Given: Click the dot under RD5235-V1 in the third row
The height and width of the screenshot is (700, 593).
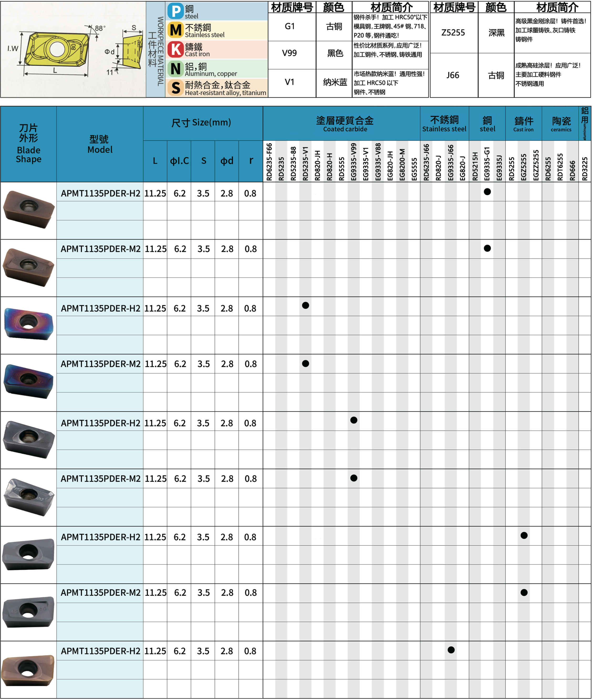Looking at the screenshot, I should [x=305, y=305].
